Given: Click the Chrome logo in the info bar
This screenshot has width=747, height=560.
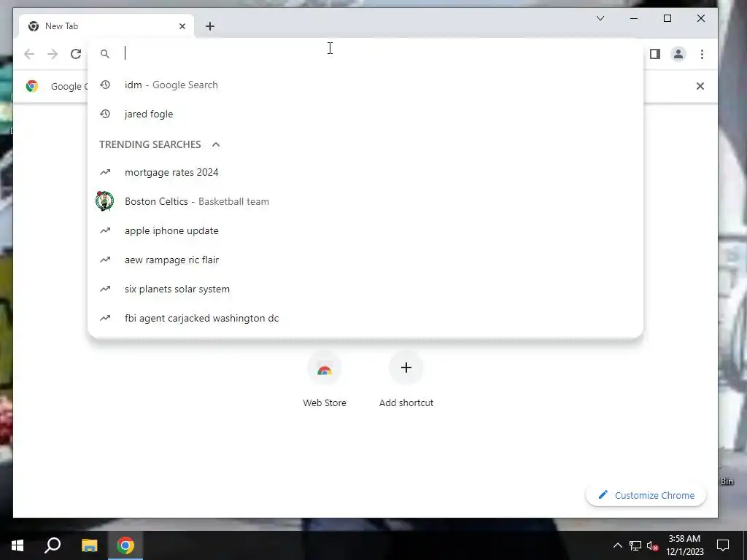Looking at the screenshot, I should coord(32,86).
